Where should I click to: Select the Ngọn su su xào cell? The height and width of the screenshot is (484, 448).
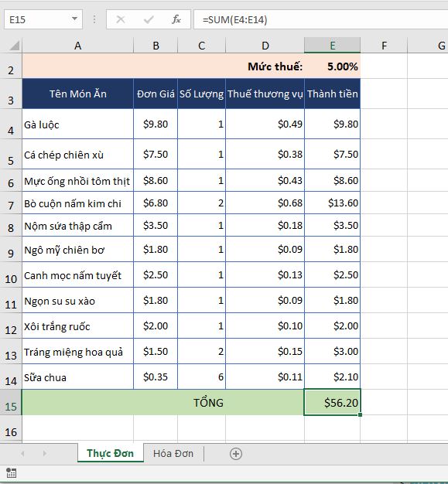(x=78, y=300)
